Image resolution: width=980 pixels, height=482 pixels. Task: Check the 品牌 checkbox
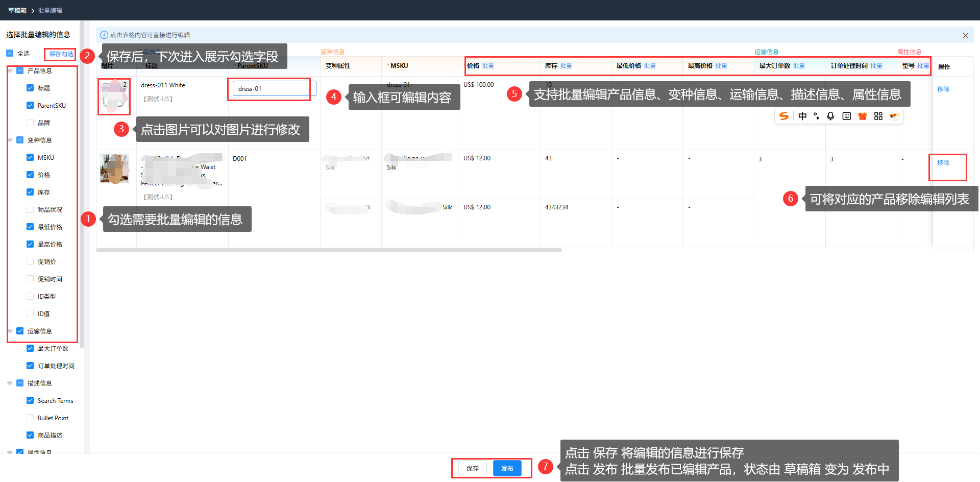click(x=30, y=123)
